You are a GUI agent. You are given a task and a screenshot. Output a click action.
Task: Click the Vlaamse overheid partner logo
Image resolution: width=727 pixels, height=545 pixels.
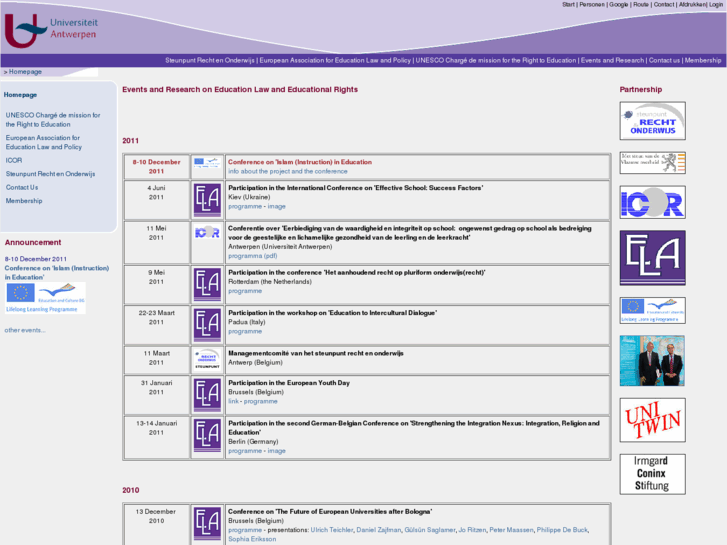click(652, 163)
